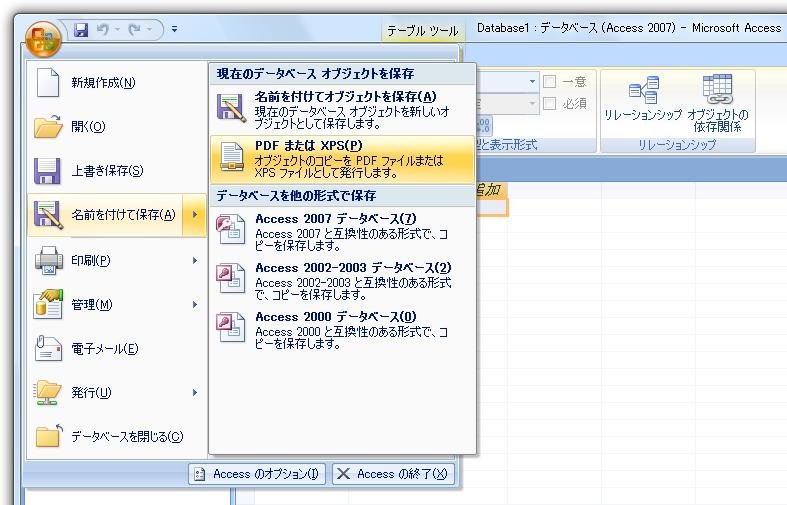Select Access 2002-2003 データベース(2) option
Viewport: 787px width, 505px height.
tap(342, 281)
